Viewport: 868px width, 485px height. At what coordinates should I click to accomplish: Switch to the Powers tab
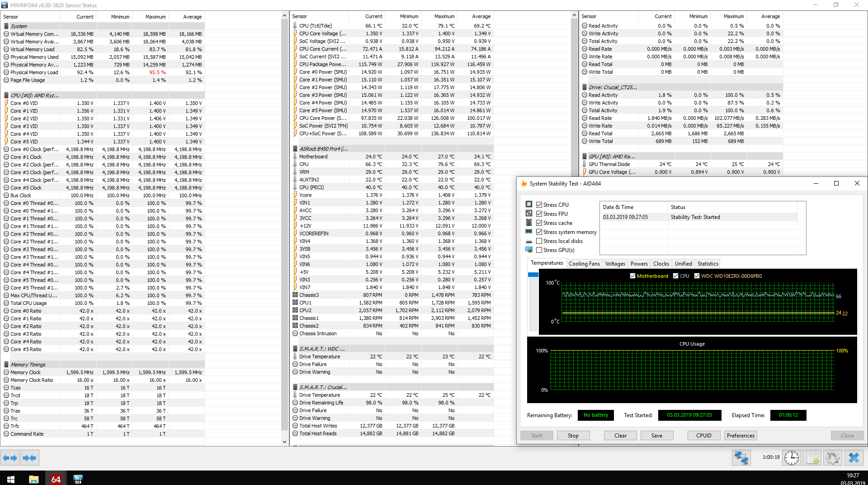pos(639,264)
